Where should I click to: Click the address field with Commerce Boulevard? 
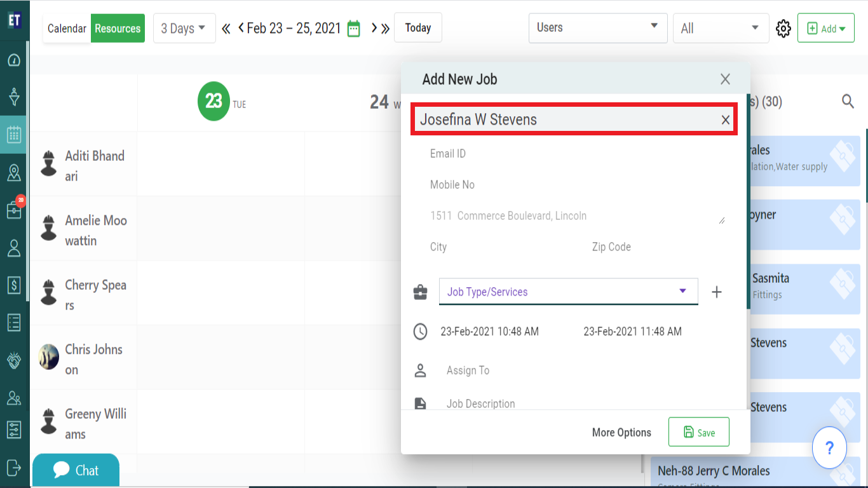click(x=577, y=216)
